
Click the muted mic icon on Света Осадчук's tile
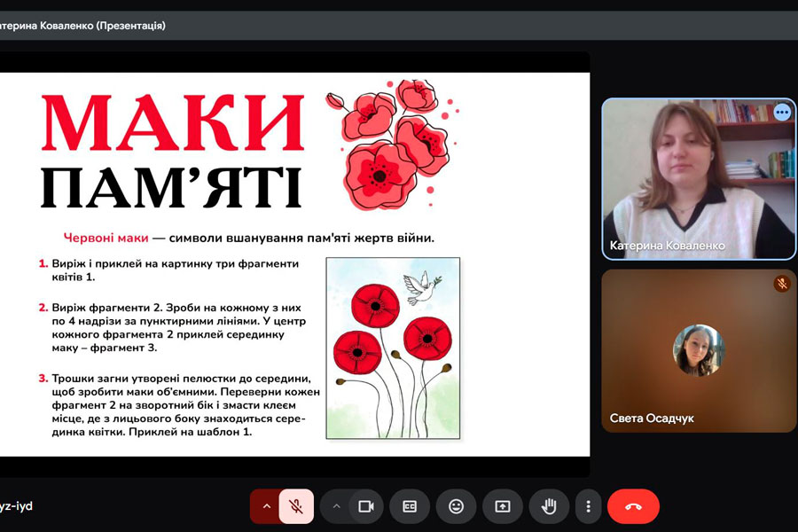pos(781,284)
